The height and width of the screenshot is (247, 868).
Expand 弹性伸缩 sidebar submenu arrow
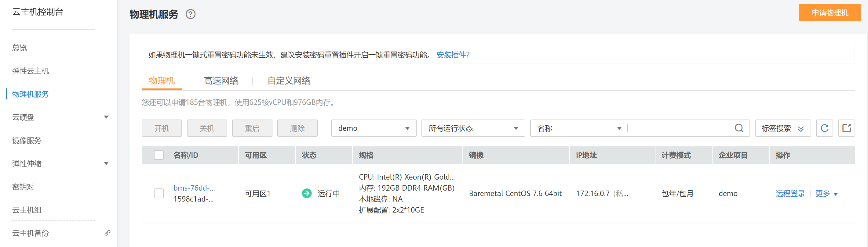(106, 163)
